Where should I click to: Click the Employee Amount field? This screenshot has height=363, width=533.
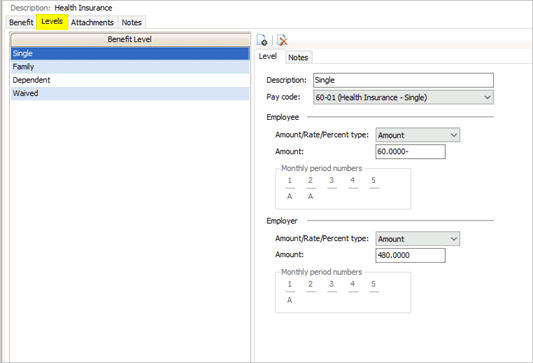click(410, 152)
